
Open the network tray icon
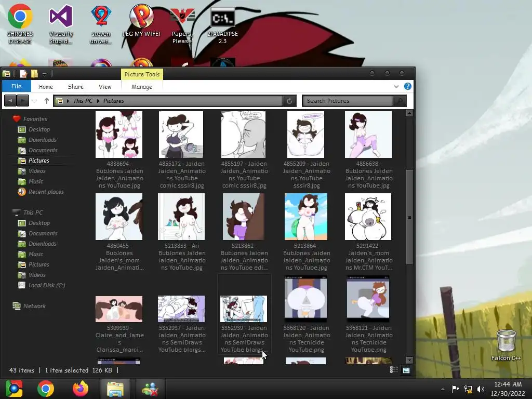click(468, 389)
